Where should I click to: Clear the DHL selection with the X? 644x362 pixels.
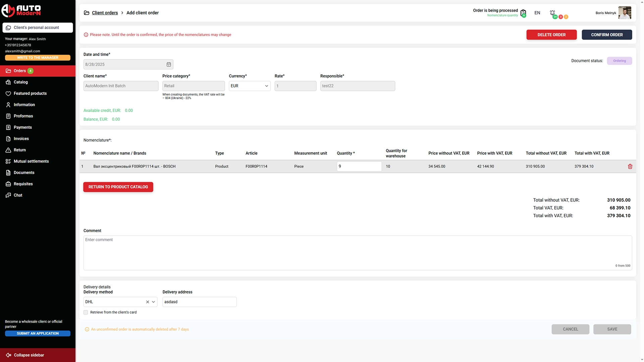pyautogui.click(x=148, y=302)
